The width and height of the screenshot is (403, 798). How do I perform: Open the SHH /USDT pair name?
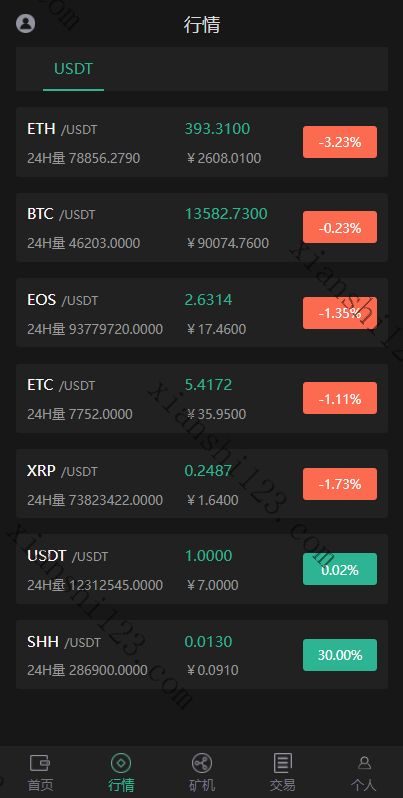point(64,642)
